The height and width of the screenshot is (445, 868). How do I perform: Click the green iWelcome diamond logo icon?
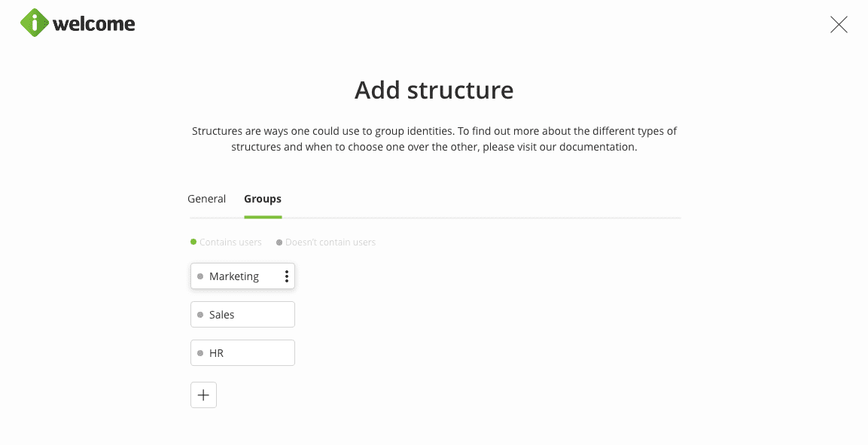35,23
